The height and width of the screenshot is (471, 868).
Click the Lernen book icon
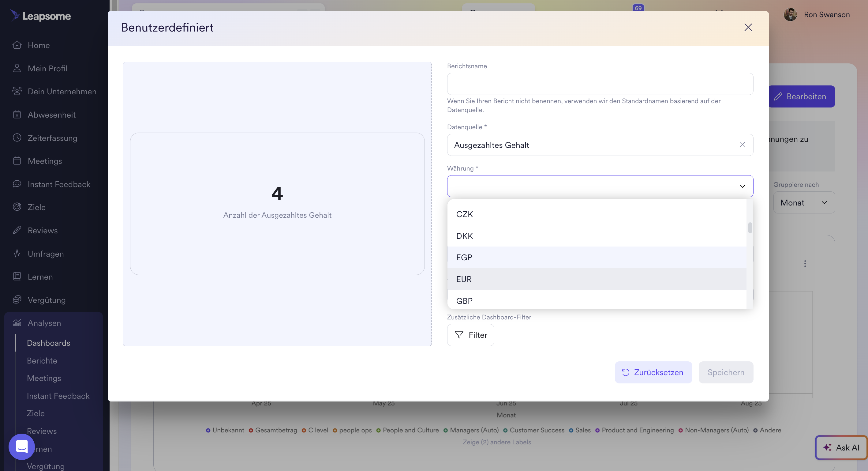coord(17,276)
